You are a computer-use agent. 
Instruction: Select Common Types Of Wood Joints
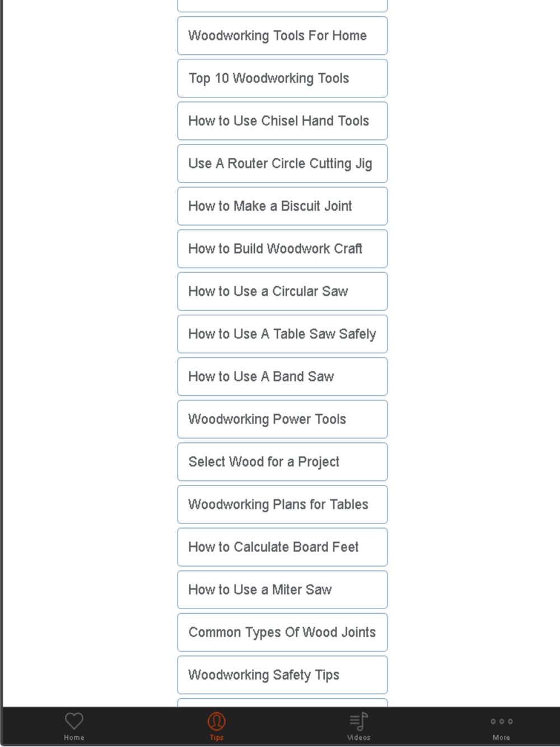click(x=282, y=632)
